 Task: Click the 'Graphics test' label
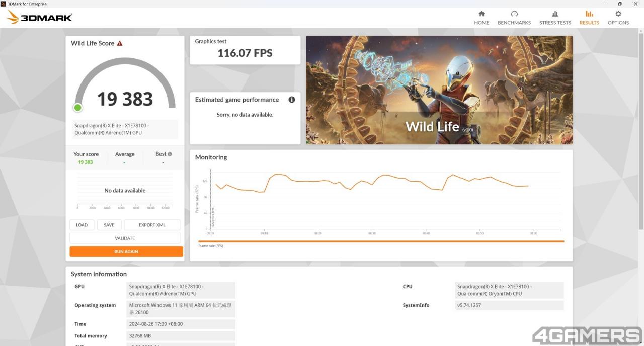coord(211,41)
